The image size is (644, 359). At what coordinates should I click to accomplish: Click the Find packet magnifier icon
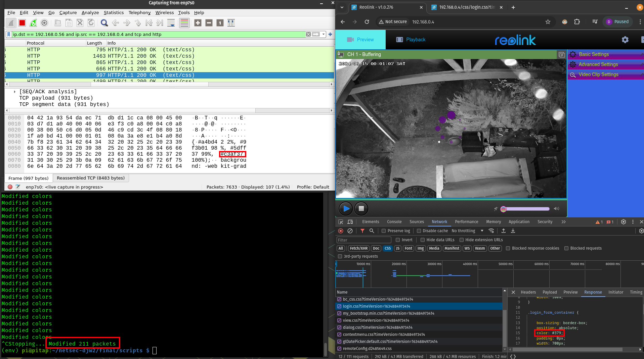[x=104, y=23]
